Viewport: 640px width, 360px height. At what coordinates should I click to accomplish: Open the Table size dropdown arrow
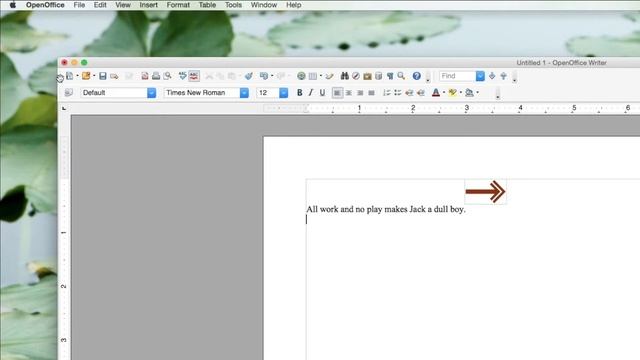[x=321, y=76]
